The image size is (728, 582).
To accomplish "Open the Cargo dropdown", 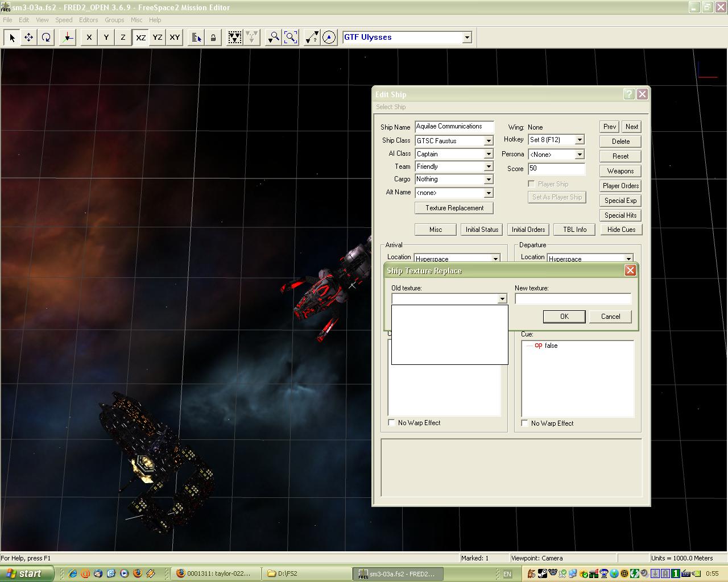I will 488,180.
